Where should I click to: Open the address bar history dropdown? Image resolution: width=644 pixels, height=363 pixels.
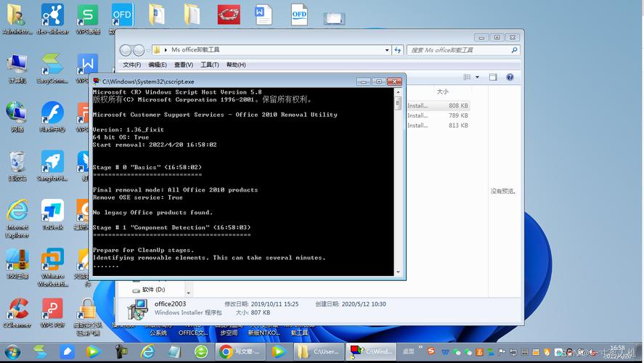pyautogui.click(x=387, y=50)
